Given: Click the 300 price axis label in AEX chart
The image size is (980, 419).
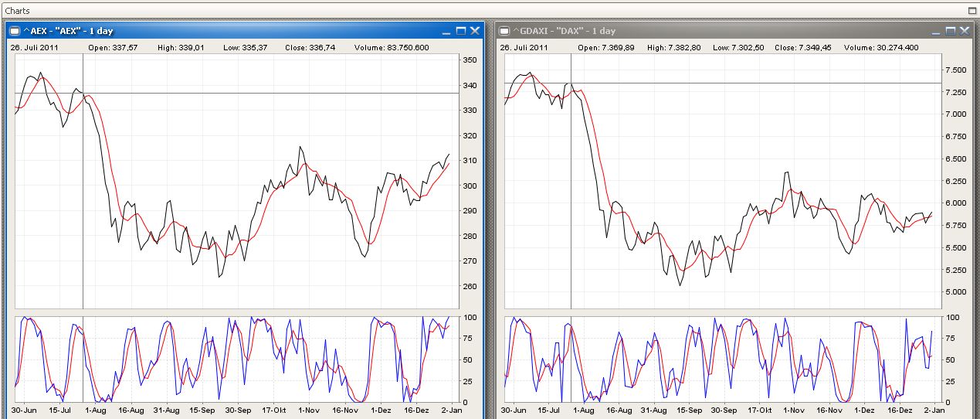Looking at the screenshot, I should (x=470, y=186).
